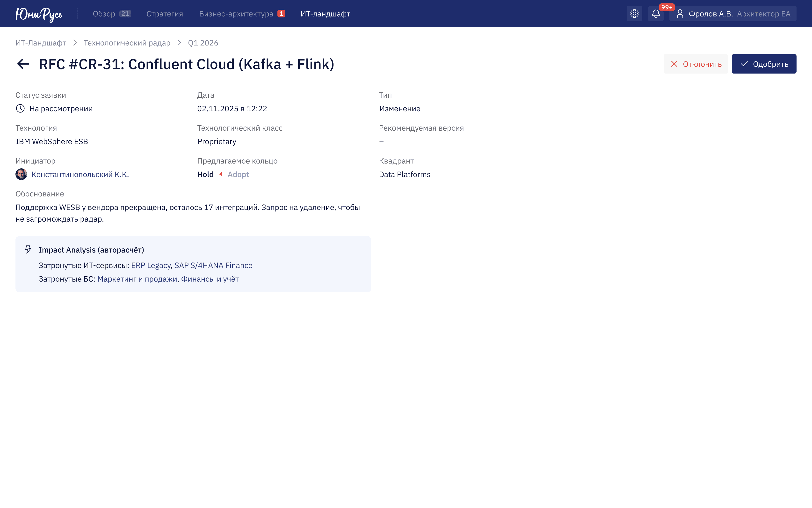Navigate to Технологический радар breadcrumb
The height and width of the screenshot is (508, 812).
127,43
